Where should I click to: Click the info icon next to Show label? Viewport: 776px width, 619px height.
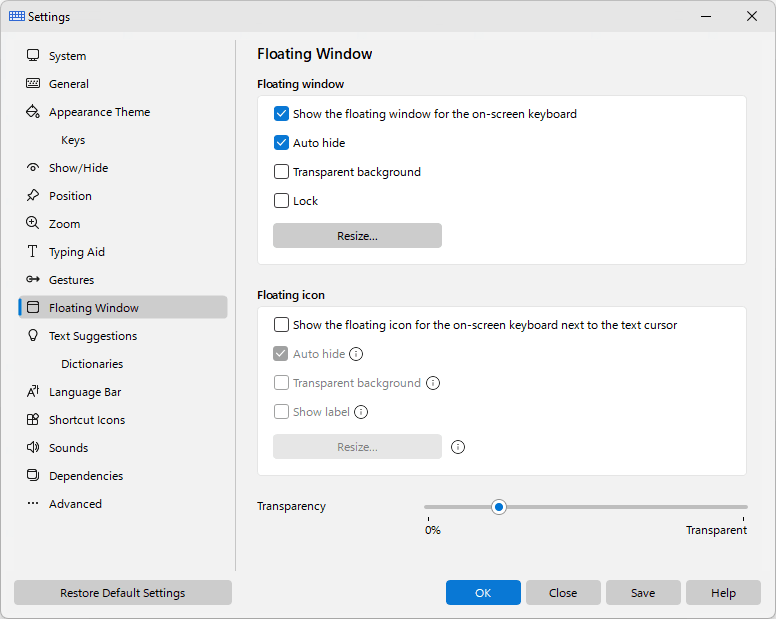(x=361, y=412)
